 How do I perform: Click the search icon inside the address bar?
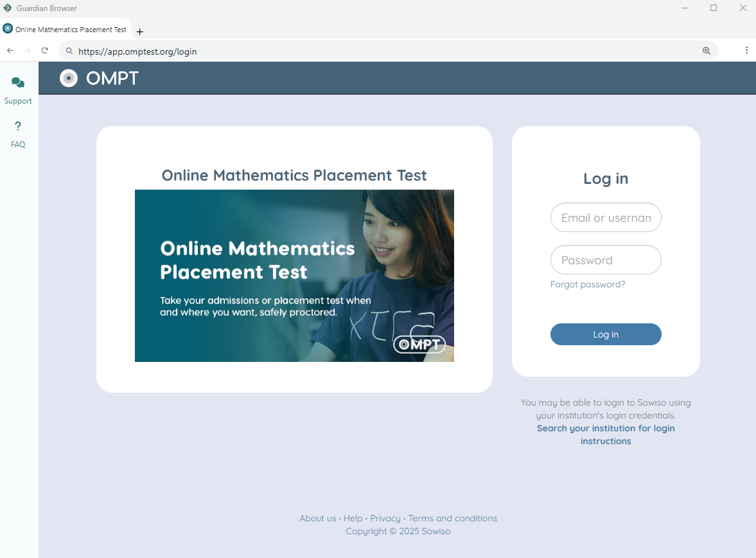69,51
